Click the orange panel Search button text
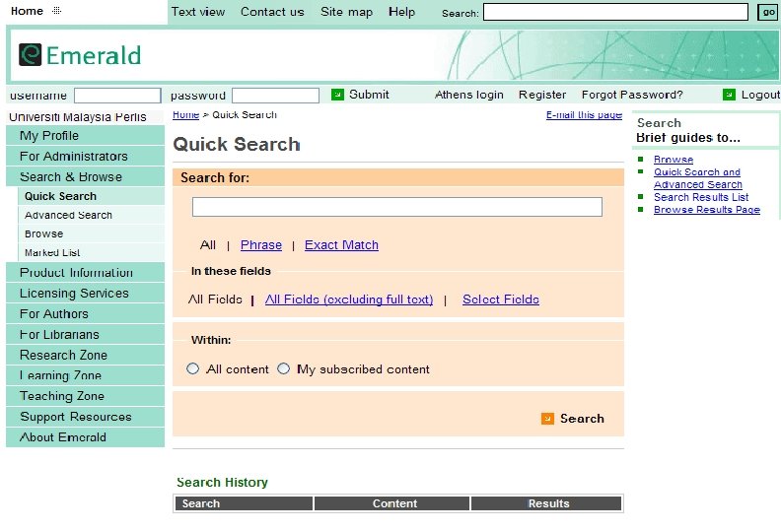Image resolution: width=781 pixels, height=532 pixels. point(582,419)
